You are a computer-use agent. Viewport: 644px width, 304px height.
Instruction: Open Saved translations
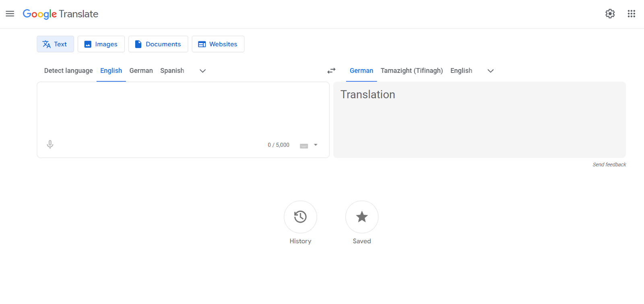(362, 217)
